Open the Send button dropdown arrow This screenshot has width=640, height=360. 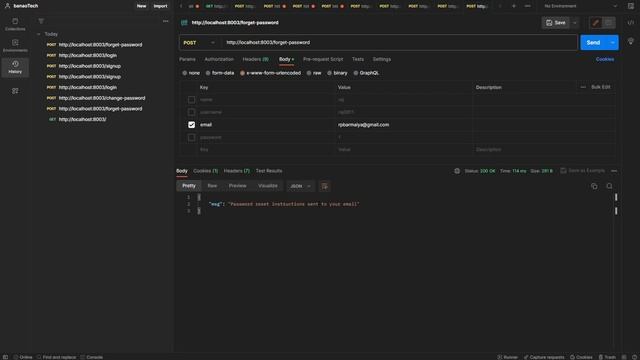[x=613, y=42]
